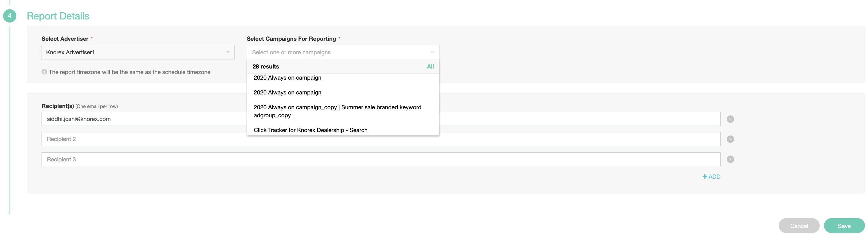Delete the Recipient 3 row

[730, 159]
